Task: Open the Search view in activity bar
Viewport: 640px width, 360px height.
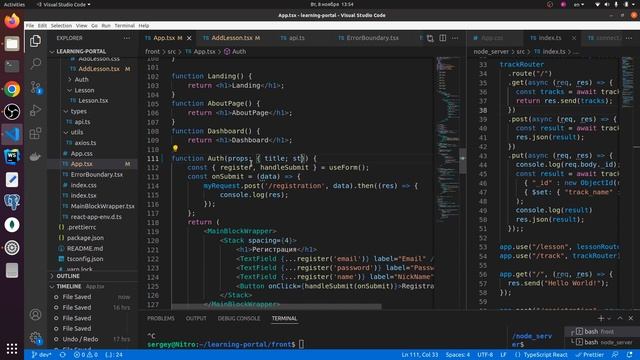Action: [x=36, y=64]
